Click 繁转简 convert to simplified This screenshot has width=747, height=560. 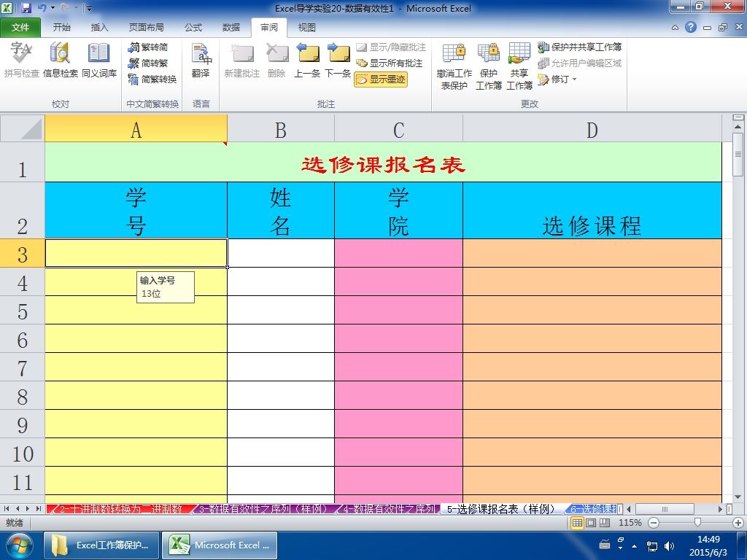149,47
